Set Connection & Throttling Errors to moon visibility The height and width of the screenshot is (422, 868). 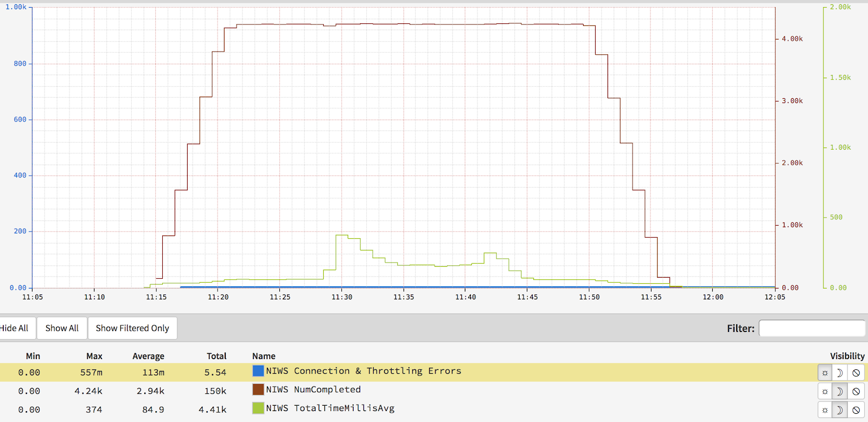point(840,373)
